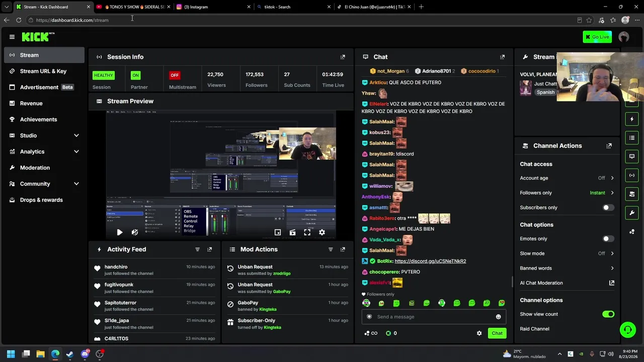Open Banned words settings
This screenshot has width=644, height=362.
pyautogui.click(x=567, y=268)
